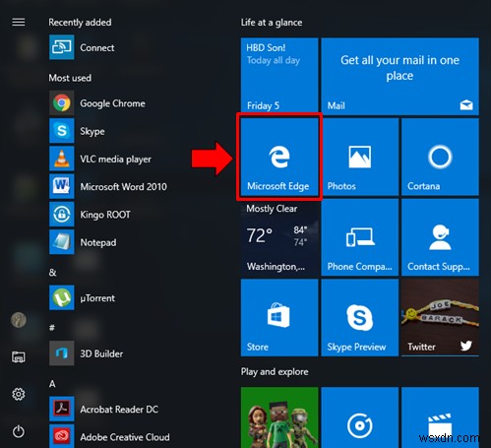The height and width of the screenshot is (448, 491).
Task: Click the '&' letter index header
Action: (52, 273)
